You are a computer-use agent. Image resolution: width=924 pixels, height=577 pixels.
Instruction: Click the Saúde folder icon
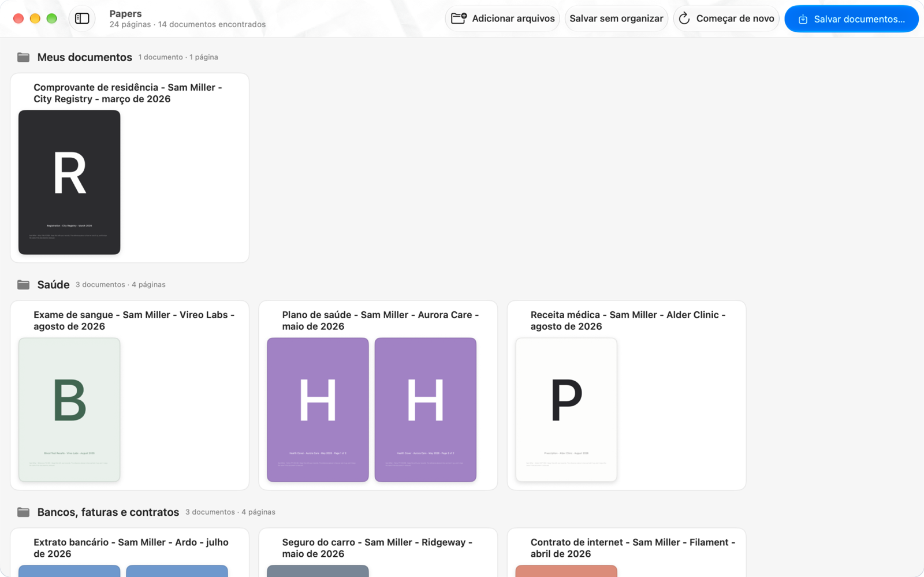[24, 285]
